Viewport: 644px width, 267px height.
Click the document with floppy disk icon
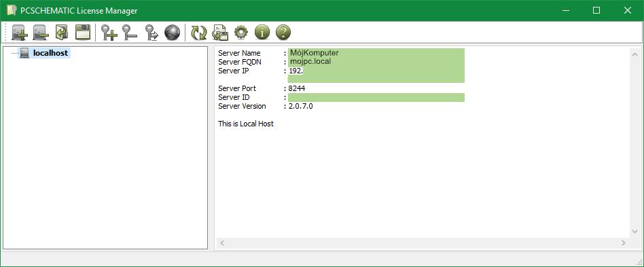coord(219,33)
